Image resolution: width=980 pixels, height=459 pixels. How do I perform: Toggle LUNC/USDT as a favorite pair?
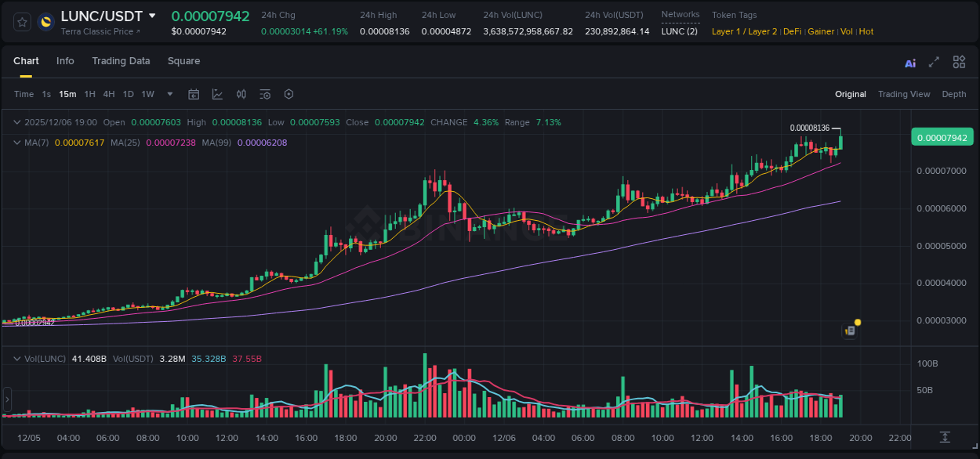pos(21,21)
